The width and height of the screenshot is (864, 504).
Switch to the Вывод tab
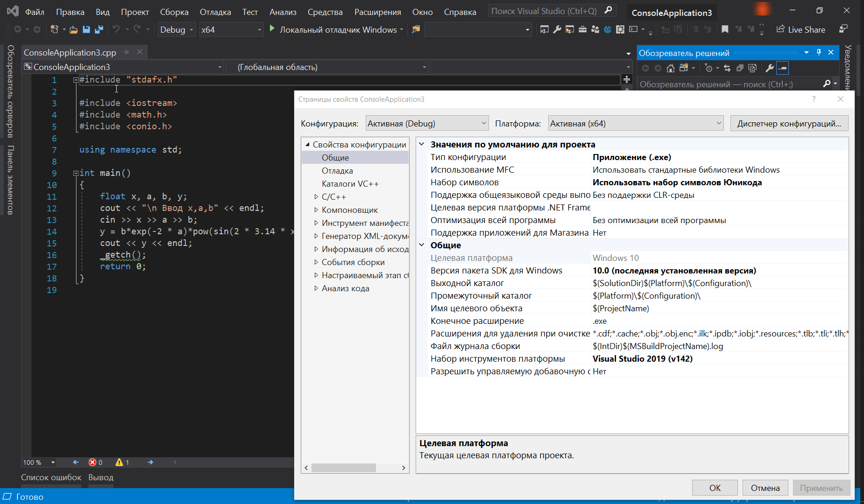[x=101, y=477]
